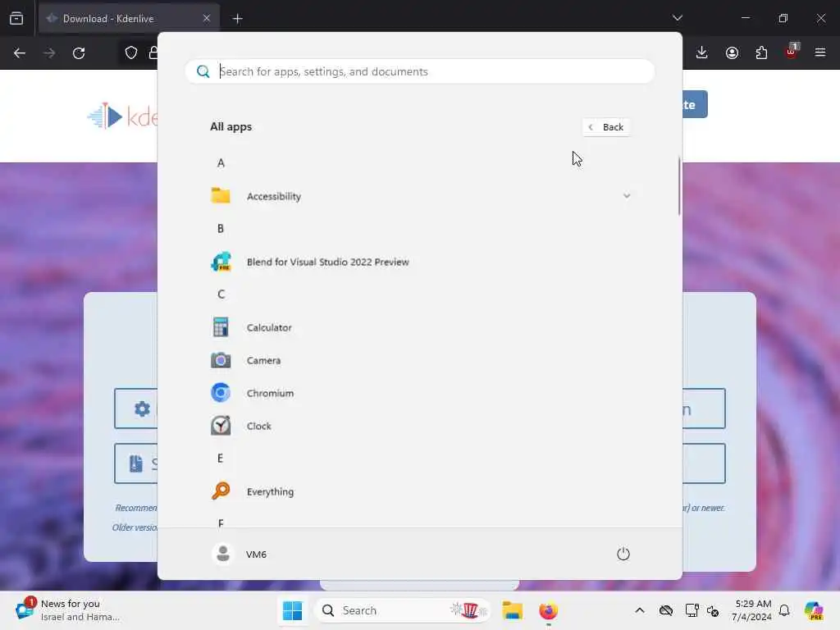Open the Firefox hamburger menu
840x630 pixels.
(820, 52)
